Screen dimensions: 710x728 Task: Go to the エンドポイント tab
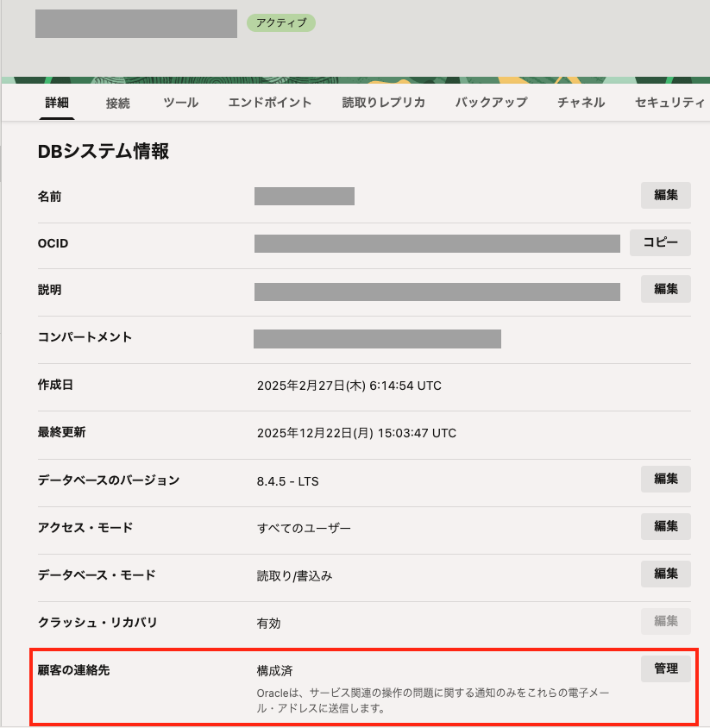tap(270, 103)
